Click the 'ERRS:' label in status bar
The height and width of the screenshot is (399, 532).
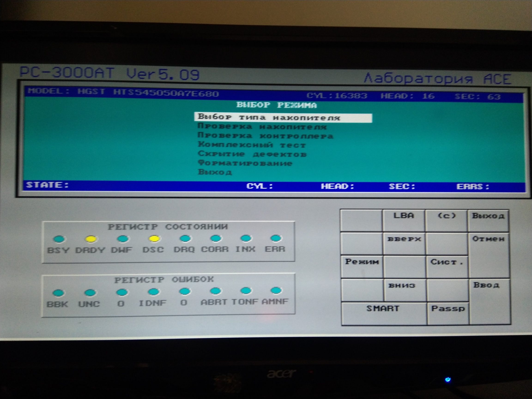473,186
